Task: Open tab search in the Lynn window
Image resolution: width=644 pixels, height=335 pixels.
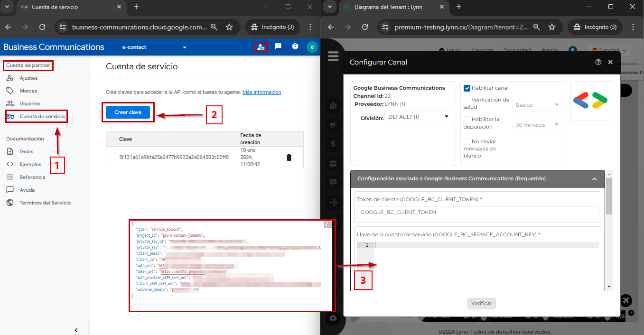Action: coord(331,7)
